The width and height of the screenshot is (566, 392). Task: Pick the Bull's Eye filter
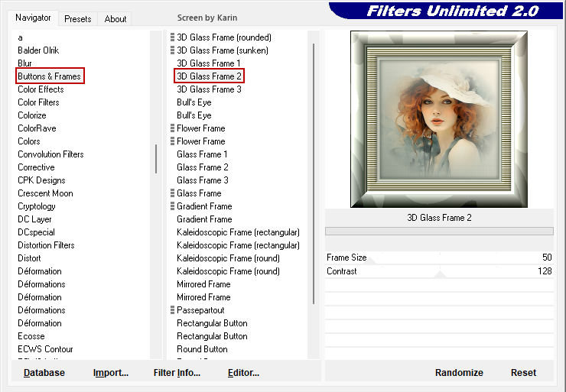coord(194,102)
